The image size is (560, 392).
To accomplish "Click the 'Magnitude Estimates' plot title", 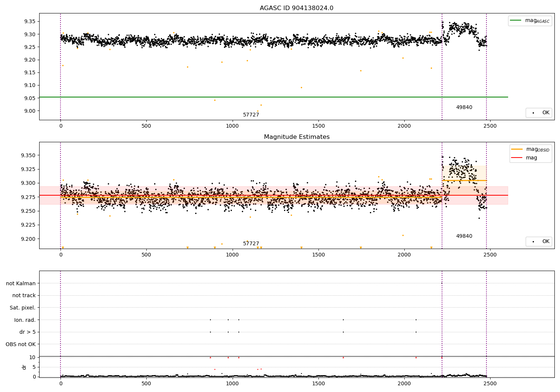I will pos(296,137).
